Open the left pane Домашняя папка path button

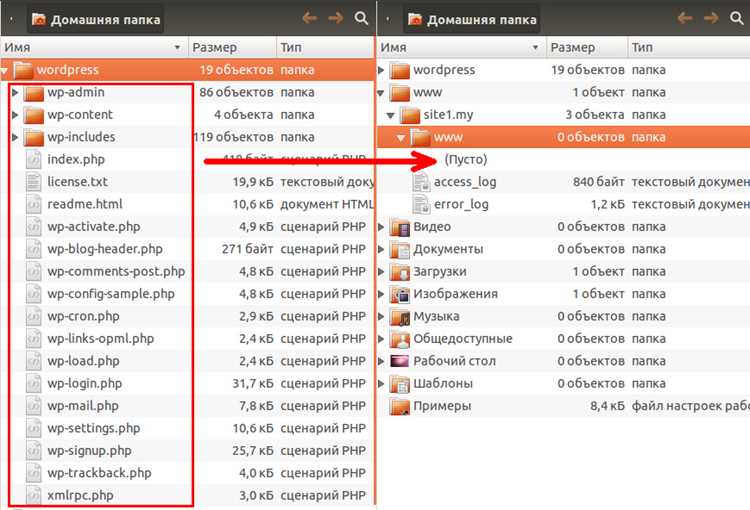click(96, 20)
